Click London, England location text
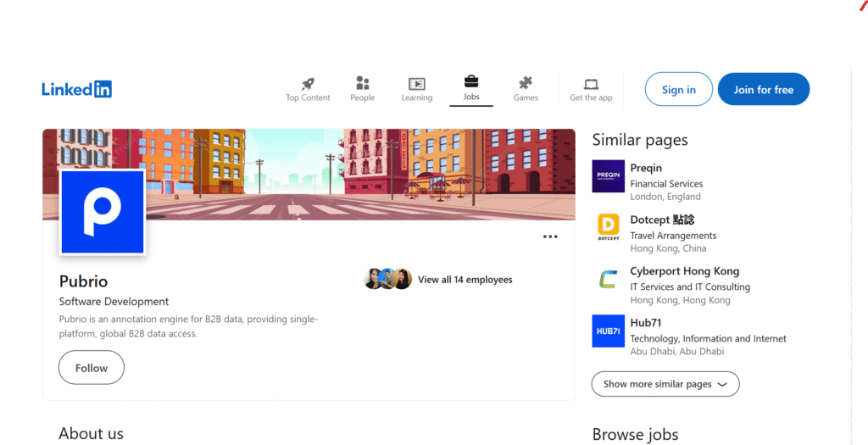 click(x=665, y=197)
